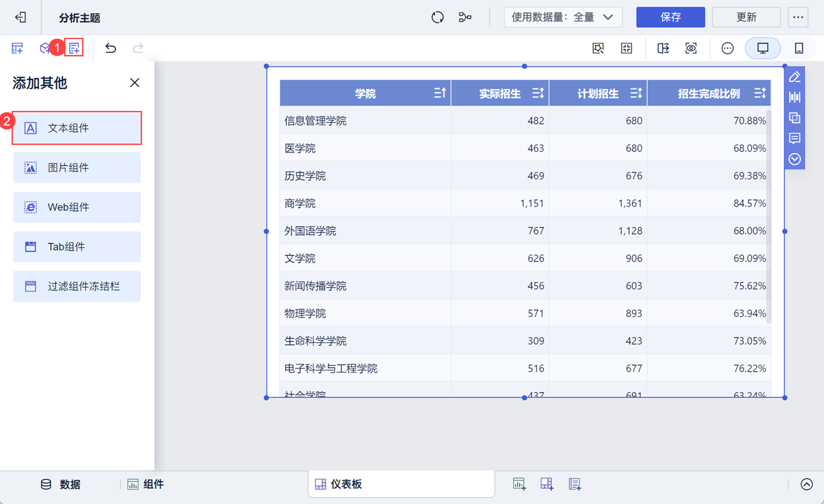Viewport: 824px width, 504px height.
Task: Click the comment note icon on component
Action: click(795, 138)
